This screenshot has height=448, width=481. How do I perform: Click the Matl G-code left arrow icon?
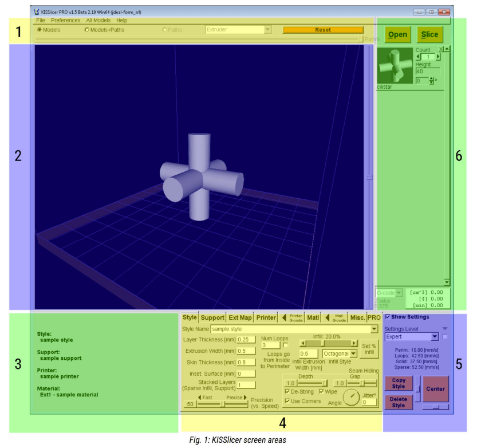(328, 317)
